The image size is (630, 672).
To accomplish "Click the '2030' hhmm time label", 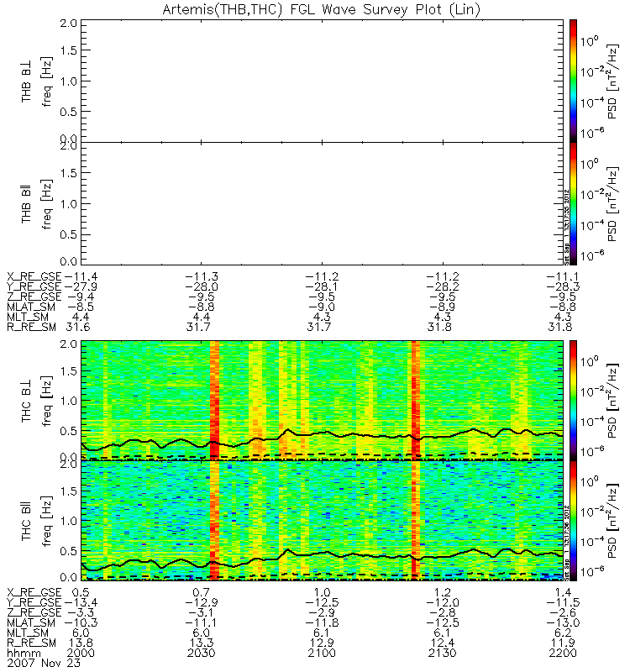I will (201, 653).
